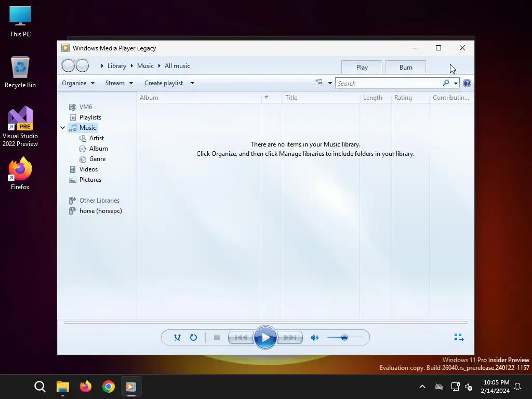
Task: Click the muted speaker icon in the system tray
Action: tap(469, 387)
